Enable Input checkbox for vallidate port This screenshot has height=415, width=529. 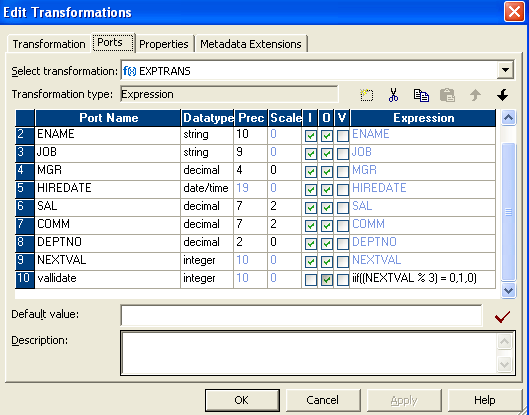click(310, 279)
